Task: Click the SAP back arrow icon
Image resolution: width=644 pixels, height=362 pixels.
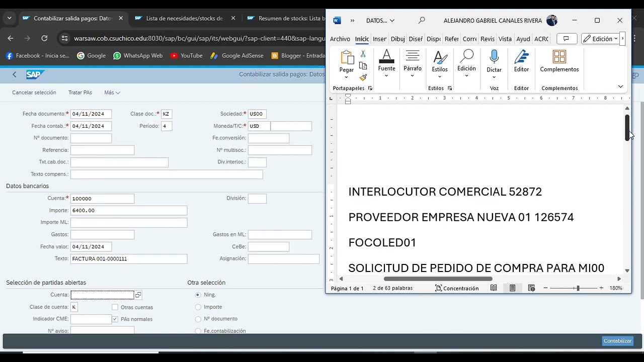Action: (14, 74)
